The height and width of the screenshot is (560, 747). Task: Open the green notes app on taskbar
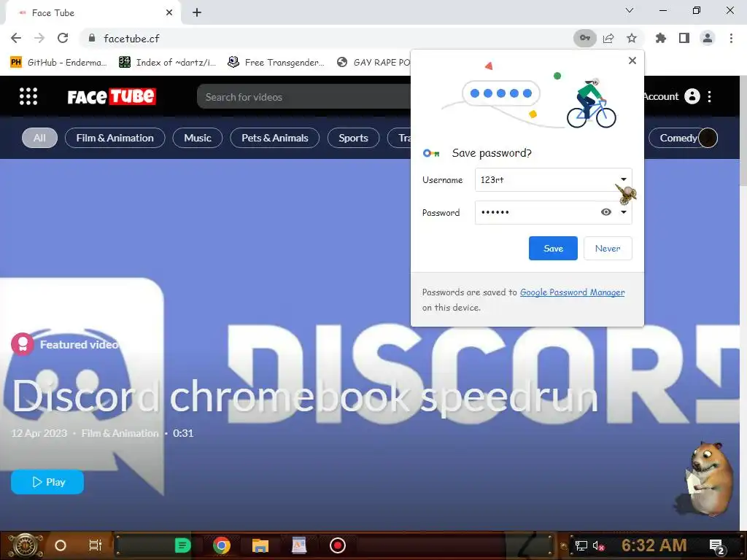coord(182,545)
